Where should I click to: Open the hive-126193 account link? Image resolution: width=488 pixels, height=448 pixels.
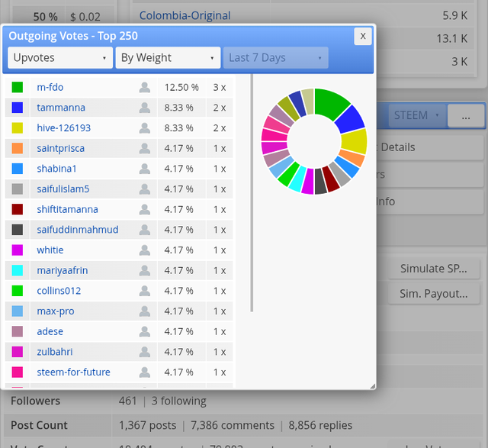click(x=64, y=128)
